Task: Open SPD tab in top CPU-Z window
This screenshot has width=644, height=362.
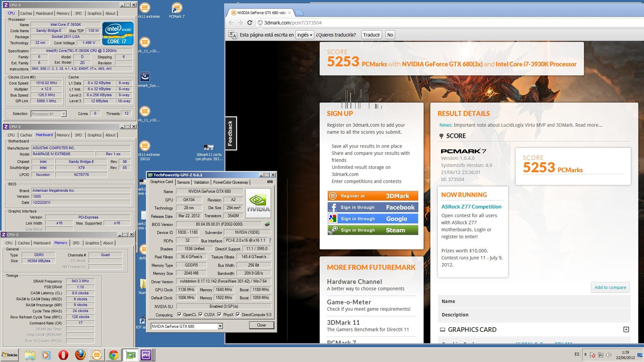Action: tap(78, 13)
